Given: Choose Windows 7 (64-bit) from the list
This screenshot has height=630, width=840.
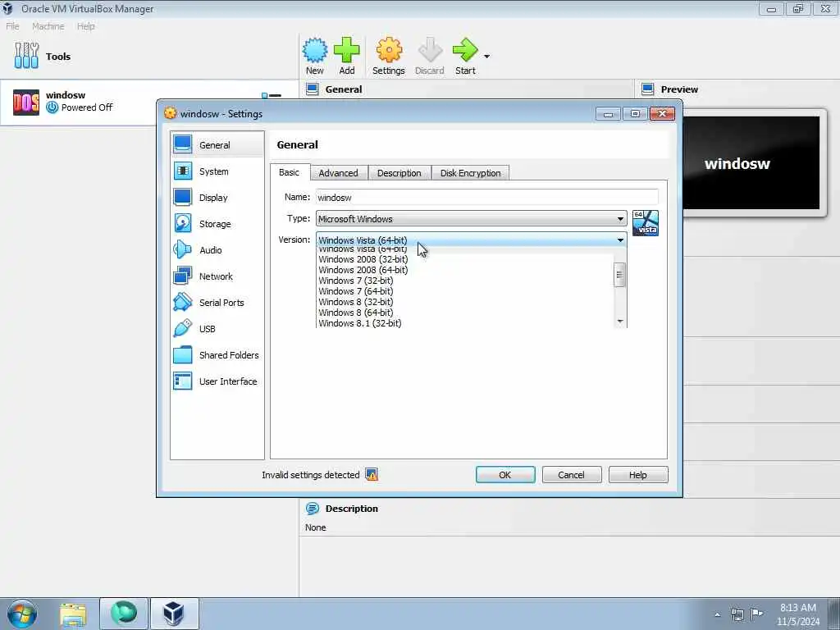Looking at the screenshot, I should click(465, 291).
